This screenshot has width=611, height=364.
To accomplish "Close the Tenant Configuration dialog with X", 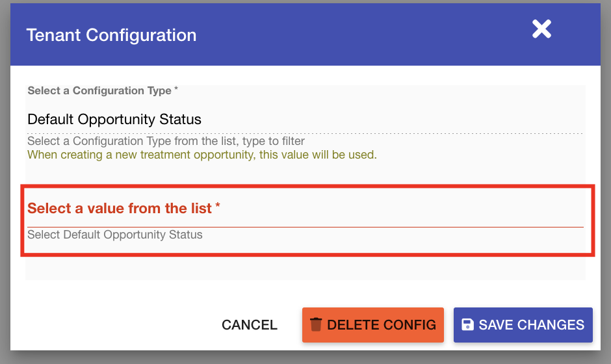I will point(541,29).
